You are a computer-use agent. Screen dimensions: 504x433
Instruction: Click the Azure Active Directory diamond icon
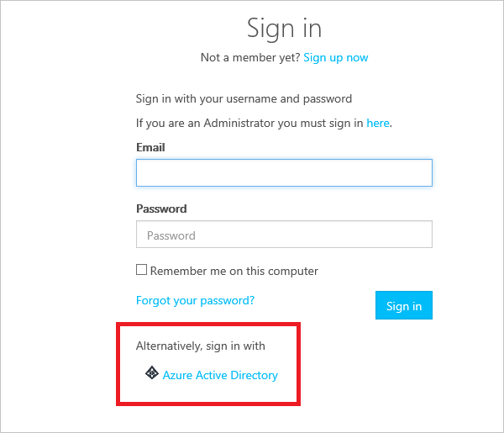click(x=152, y=372)
